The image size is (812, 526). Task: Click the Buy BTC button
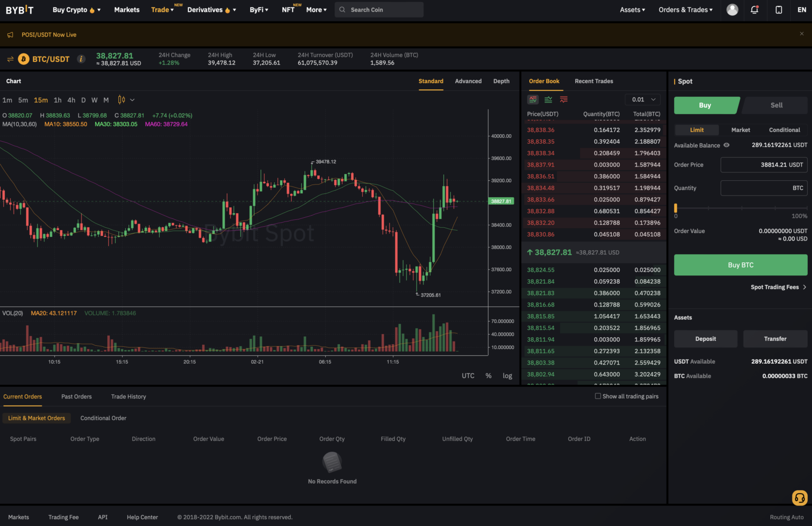coord(740,265)
